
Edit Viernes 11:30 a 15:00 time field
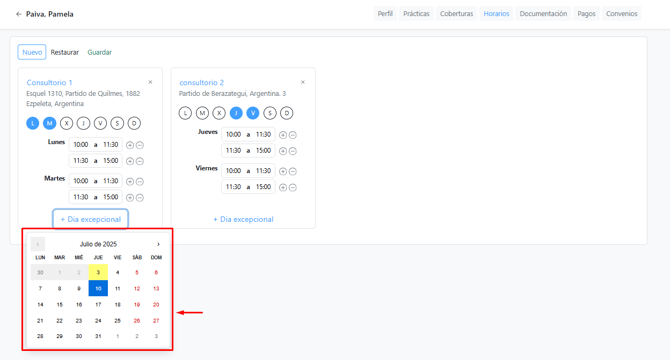[x=248, y=187]
